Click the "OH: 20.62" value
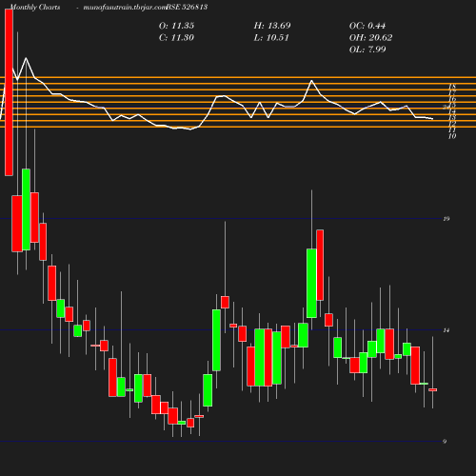This screenshot has height=476, width=476. click(371, 38)
